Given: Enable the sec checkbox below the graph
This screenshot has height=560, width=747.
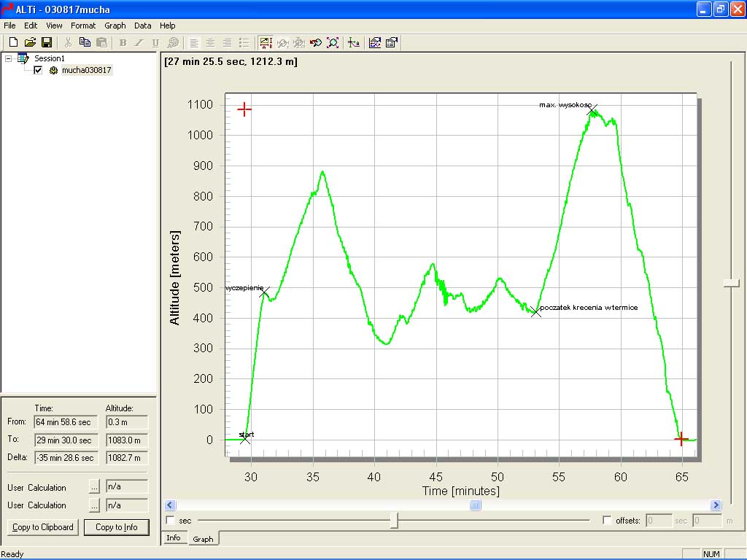Looking at the screenshot, I should (x=171, y=521).
